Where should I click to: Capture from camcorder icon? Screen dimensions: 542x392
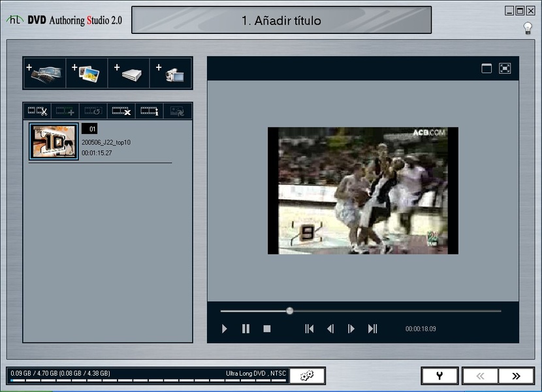(x=170, y=73)
